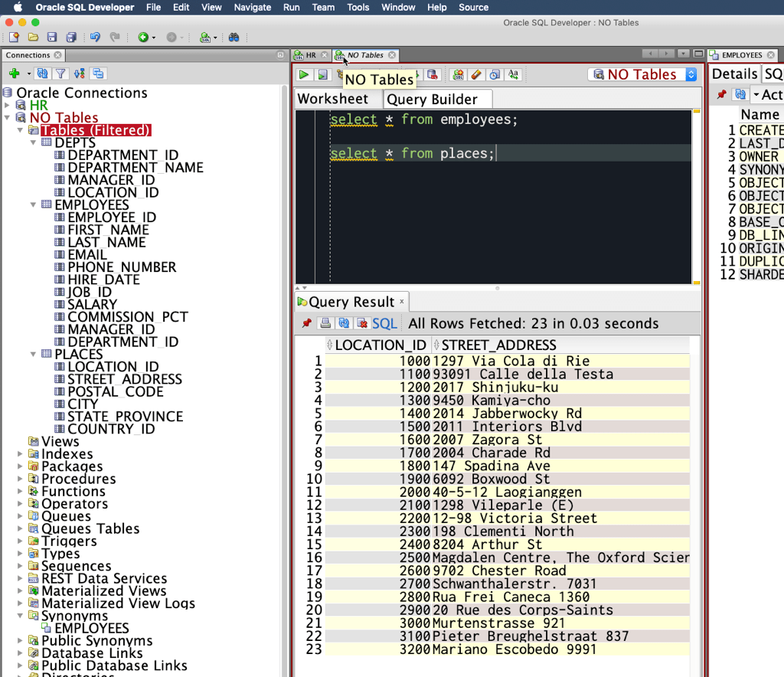Open the Tools menu
Viewport: 784px width, 677px height.
click(358, 8)
